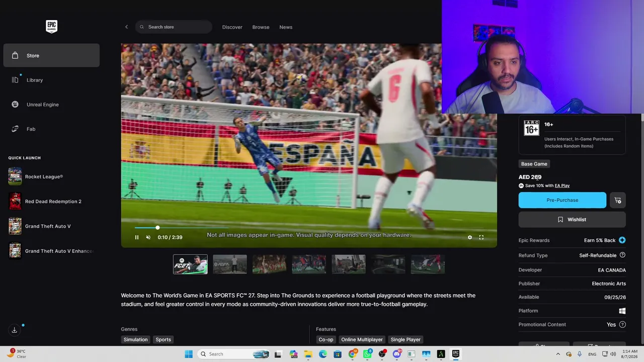The width and height of the screenshot is (644, 362).
Task: Click the Epic Games logo in sidebar
Action: tap(51, 27)
